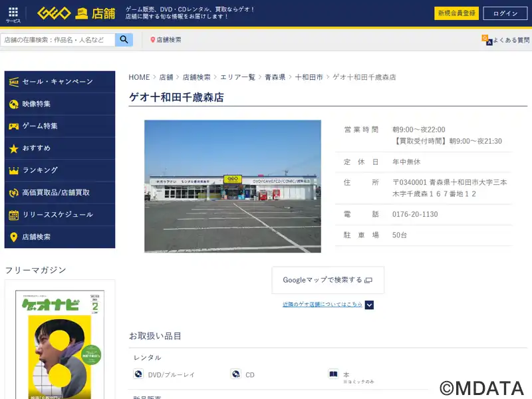Open 高価買取品/店舗買取 menu item
This screenshot has height=399, width=532.
click(60, 193)
